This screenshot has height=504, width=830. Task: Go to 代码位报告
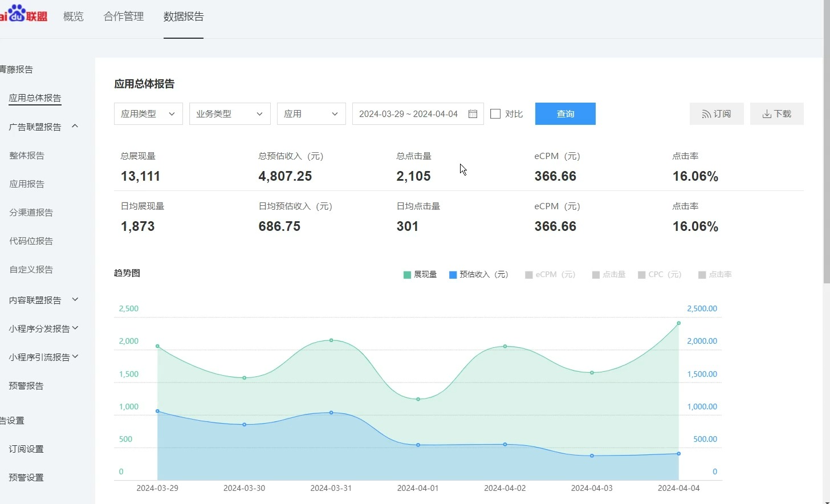point(31,241)
